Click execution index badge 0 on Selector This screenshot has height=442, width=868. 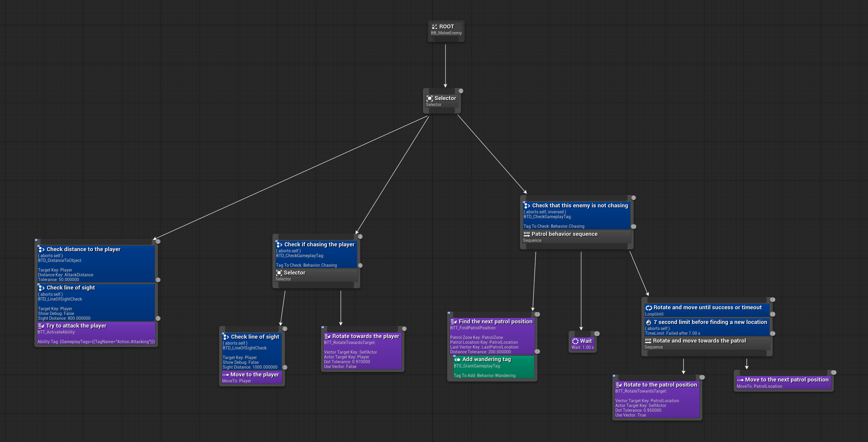point(461,91)
